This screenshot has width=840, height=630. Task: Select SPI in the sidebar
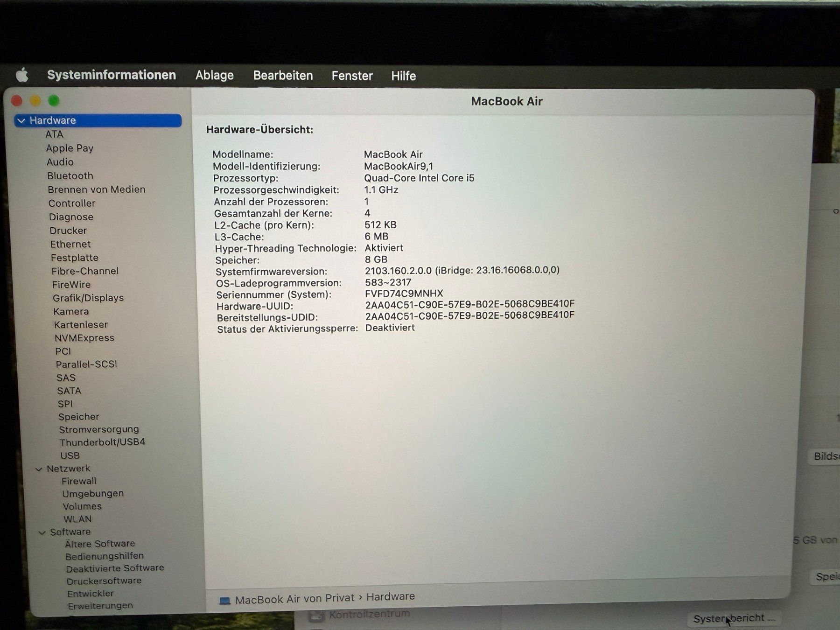65,404
